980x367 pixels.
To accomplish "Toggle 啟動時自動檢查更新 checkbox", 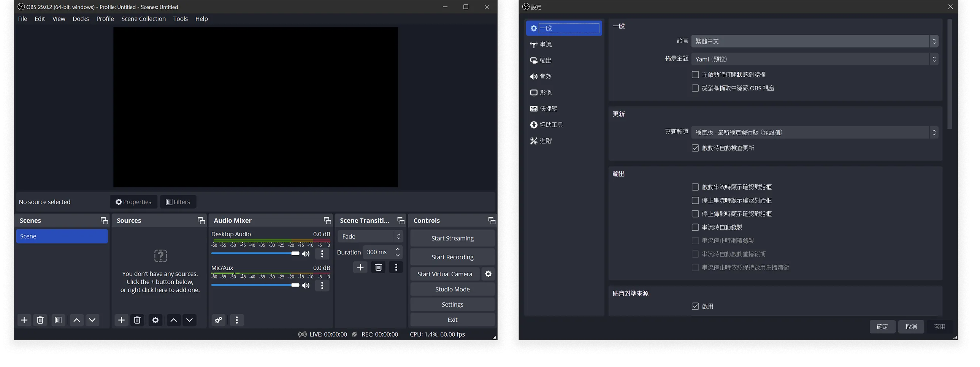I will pos(695,148).
